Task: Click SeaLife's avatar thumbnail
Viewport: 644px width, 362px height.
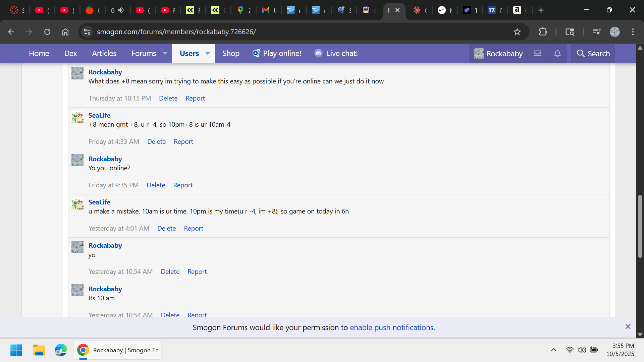Action: (x=77, y=117)
